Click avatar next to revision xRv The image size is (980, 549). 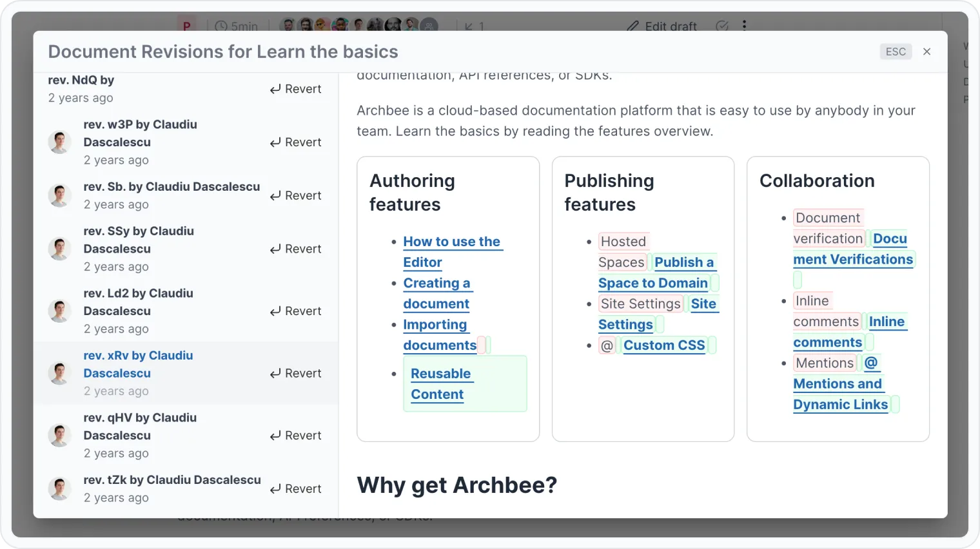point(59,374)
